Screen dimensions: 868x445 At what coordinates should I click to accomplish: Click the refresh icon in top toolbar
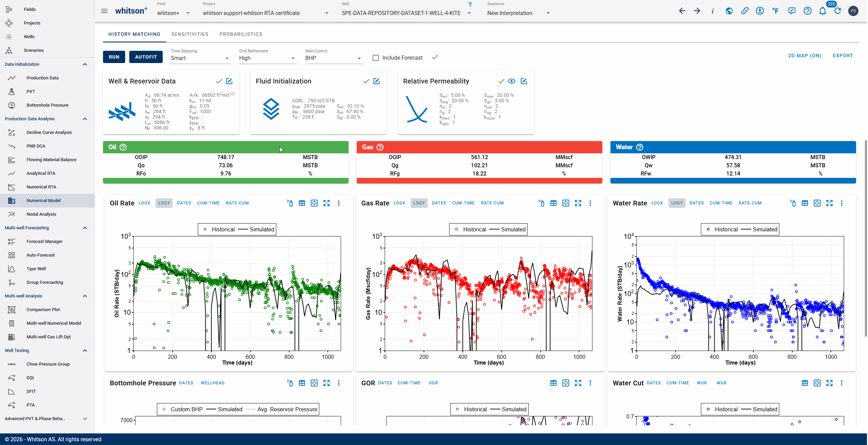point(838,11)
